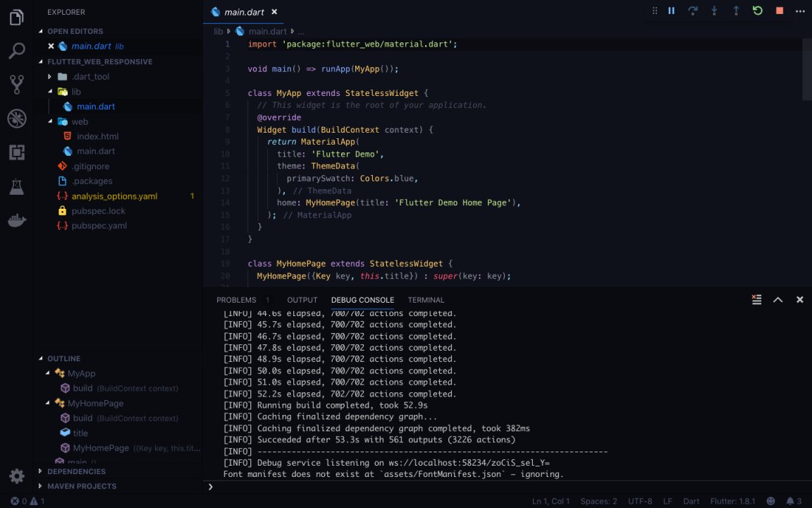This screenshot has height=508, width=812.
Task: Click Flutter: 1.8.1 in the status bar
Action: coord(732,501)
